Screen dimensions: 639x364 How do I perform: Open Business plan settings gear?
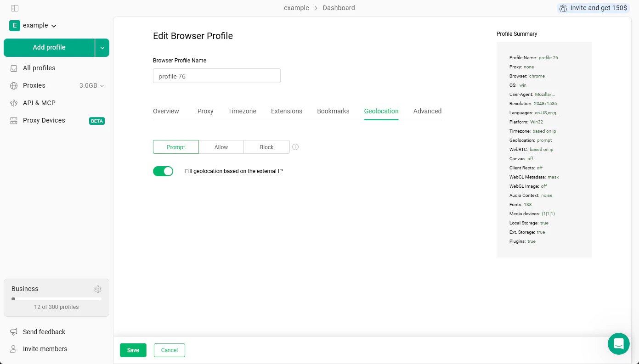pyautogui.click(x=98, y=289)
